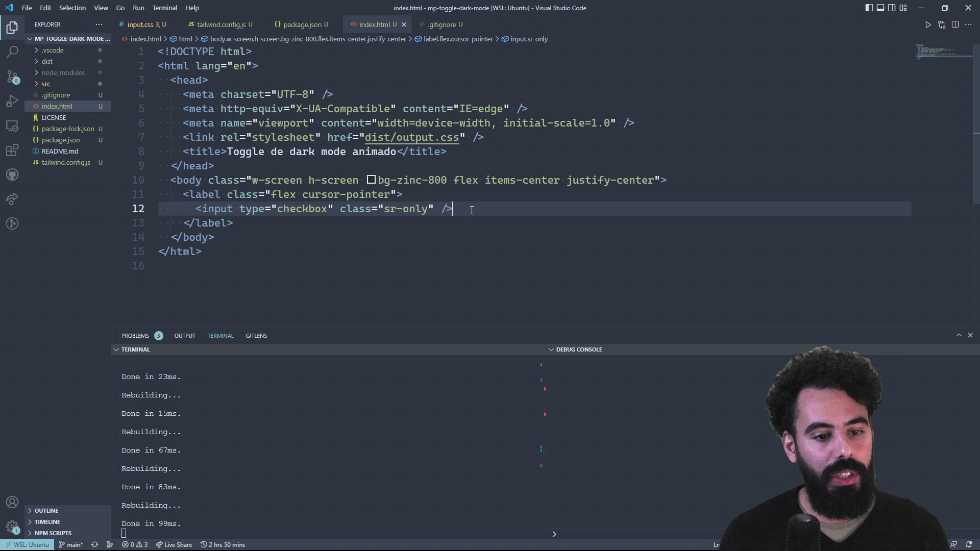Open the Extensions view icon
Screen dimensions: 980x551
12,151
